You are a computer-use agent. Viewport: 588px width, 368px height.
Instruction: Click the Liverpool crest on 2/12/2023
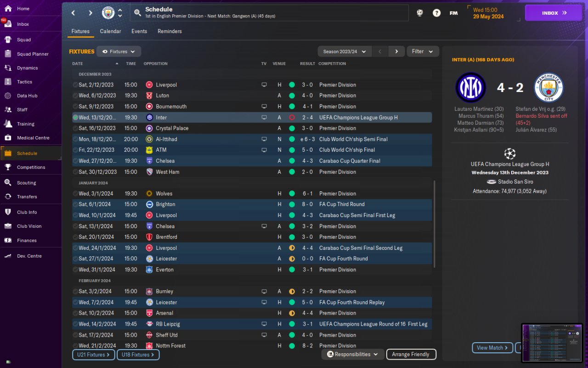pyautogui.click(x=149, y=85)
